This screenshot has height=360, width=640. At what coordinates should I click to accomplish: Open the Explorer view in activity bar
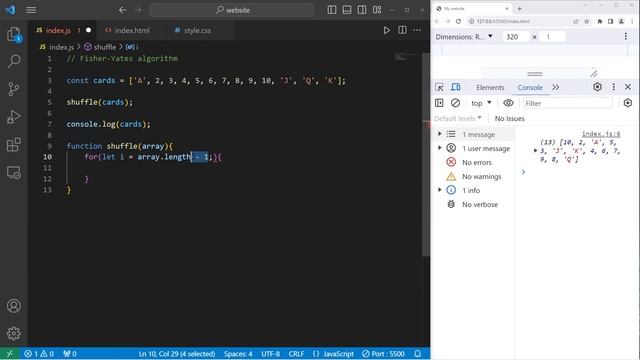tap(13, 34)
